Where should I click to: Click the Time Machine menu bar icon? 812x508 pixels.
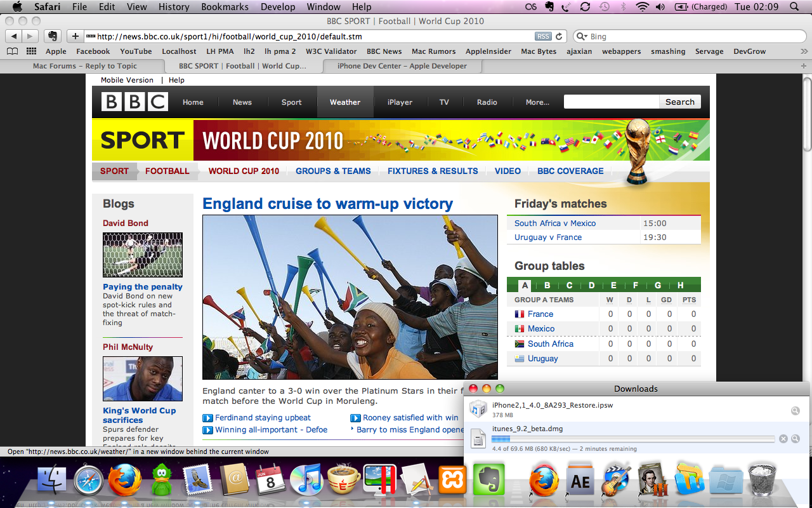pyautogui.click(x=605, y=7)
